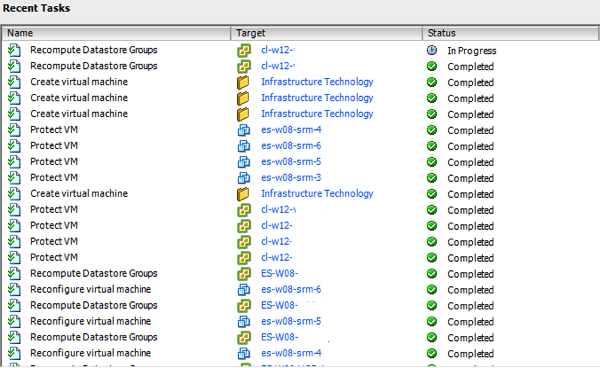Click green check for Reconfigure es-w08-srm-6
600x368 pixels.
pos(432,290)
